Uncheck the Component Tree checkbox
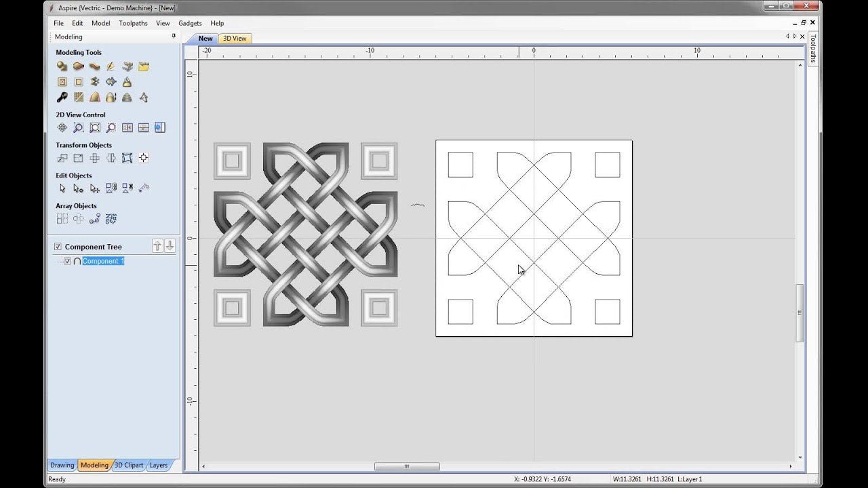Image resolution: width=868 pixels, height=488 pixels. (58, 246)
